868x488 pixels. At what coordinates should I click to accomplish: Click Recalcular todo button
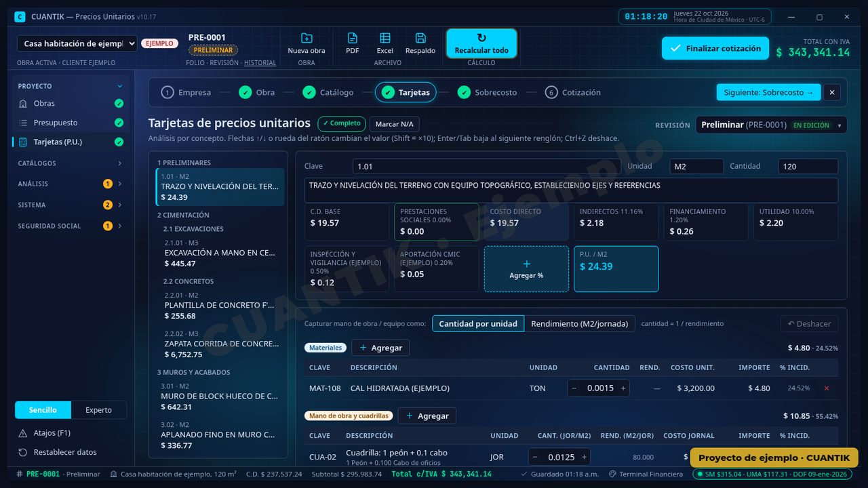click(481, 43)
